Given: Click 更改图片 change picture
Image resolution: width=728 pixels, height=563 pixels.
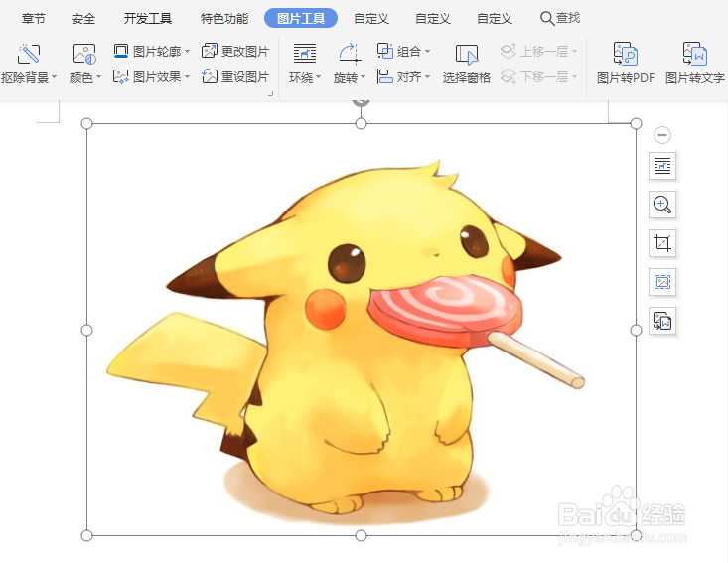Looking at the screenshot, I should pyautogui.click(x=235, y=51).
